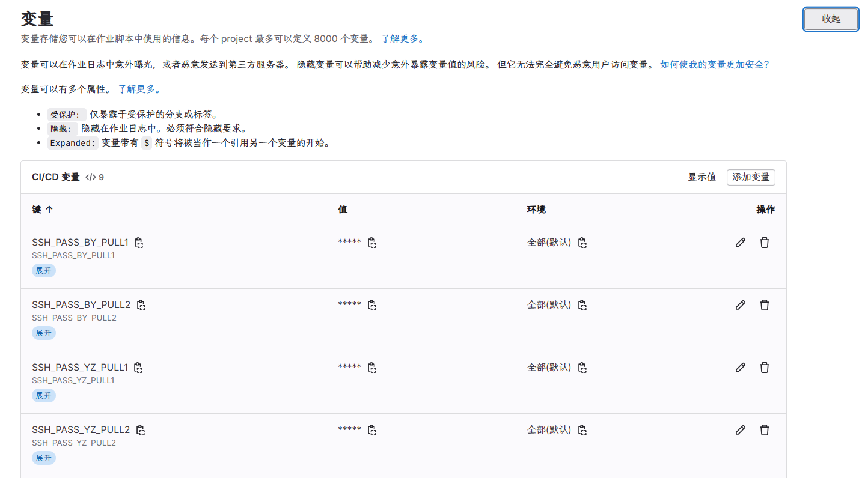
Task: Toggle 显示值 to reveal variable values
Action: point(701,177)
